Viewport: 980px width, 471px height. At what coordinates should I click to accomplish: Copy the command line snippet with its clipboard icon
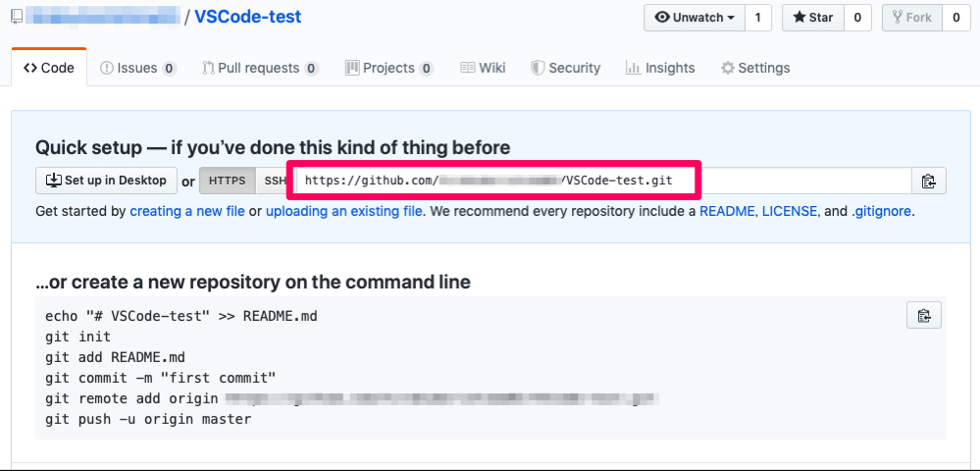pyautogui.click(x=924, y=315)
